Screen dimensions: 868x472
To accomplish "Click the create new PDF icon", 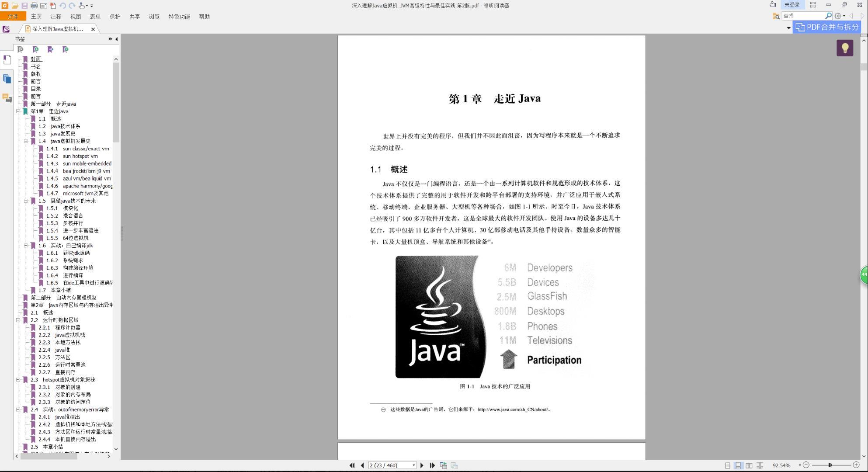I will pos(53,6).
